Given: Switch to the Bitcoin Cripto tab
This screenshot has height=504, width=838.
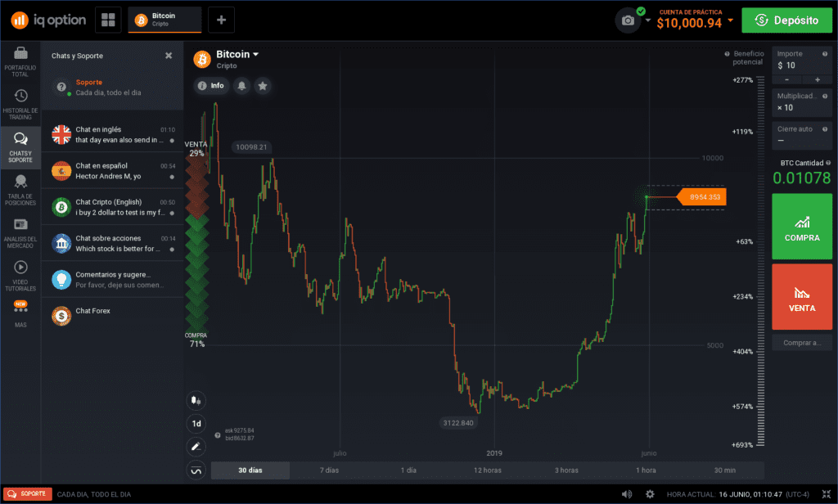Looking at the screenshot, I should [x=164, y=20].
